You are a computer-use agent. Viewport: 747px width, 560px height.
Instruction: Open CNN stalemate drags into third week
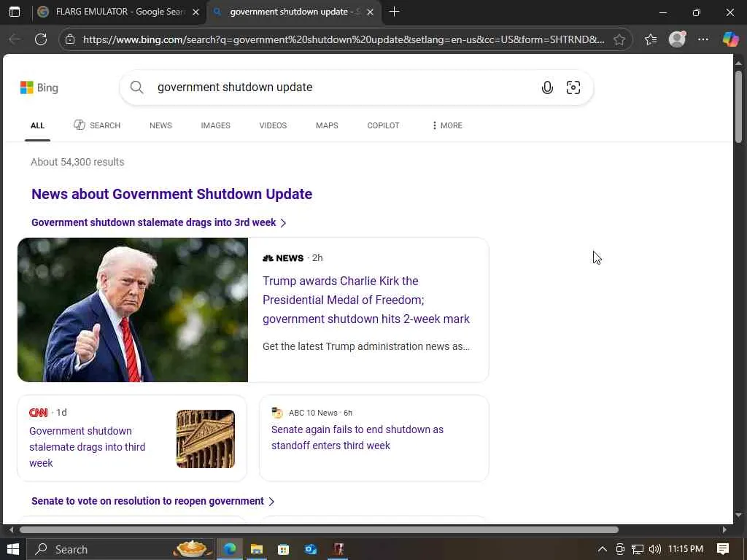tap(88, 447)
